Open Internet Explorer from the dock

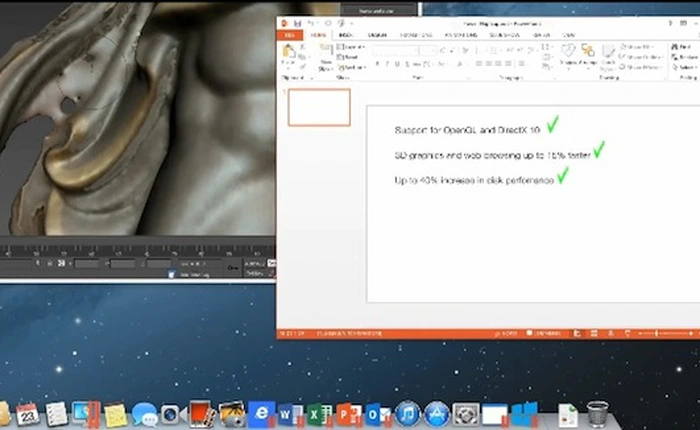click(261, 413)
